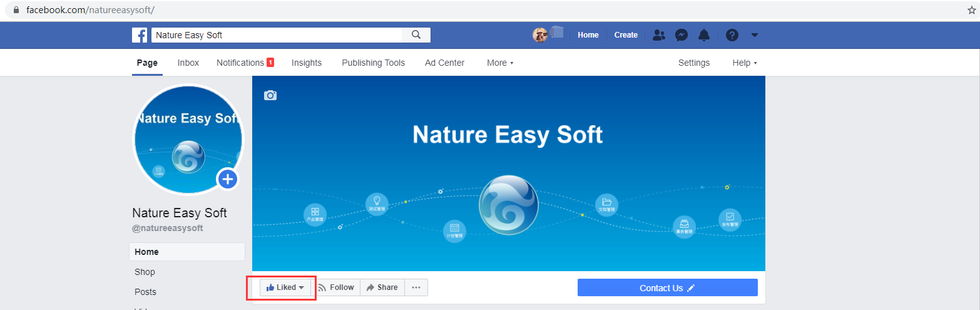Click the lock icon in address bar
The height and width of the screenshot is (310, 980).
tap(16, 10)
